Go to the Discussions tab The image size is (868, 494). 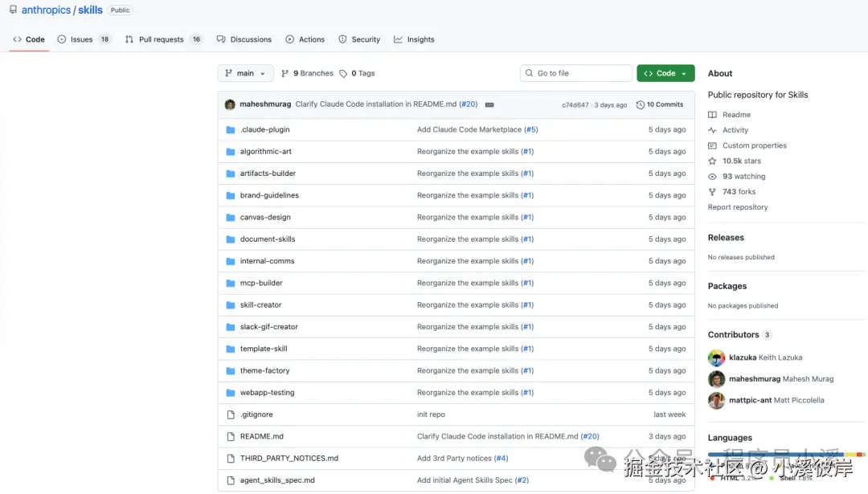(x=244, y=39)
